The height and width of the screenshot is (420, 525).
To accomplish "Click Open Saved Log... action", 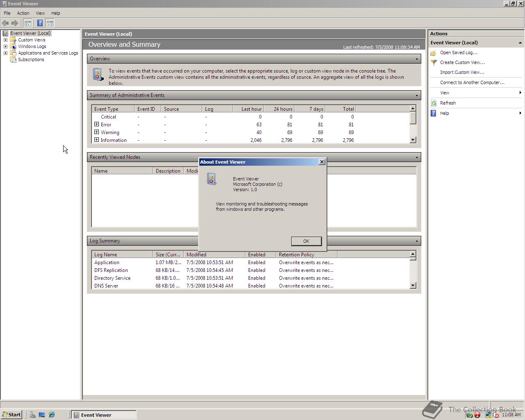I will point(459,52).
